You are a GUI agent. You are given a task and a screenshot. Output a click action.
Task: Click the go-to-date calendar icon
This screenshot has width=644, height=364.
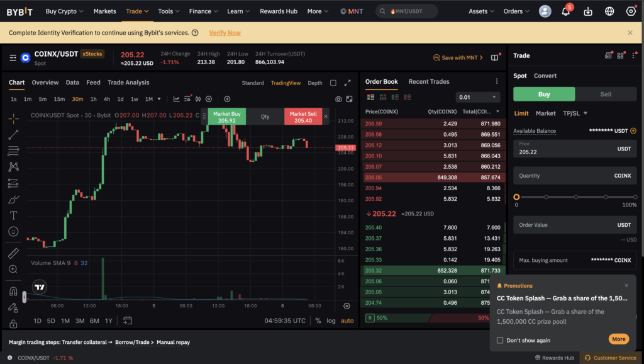(x=127, y=321)
